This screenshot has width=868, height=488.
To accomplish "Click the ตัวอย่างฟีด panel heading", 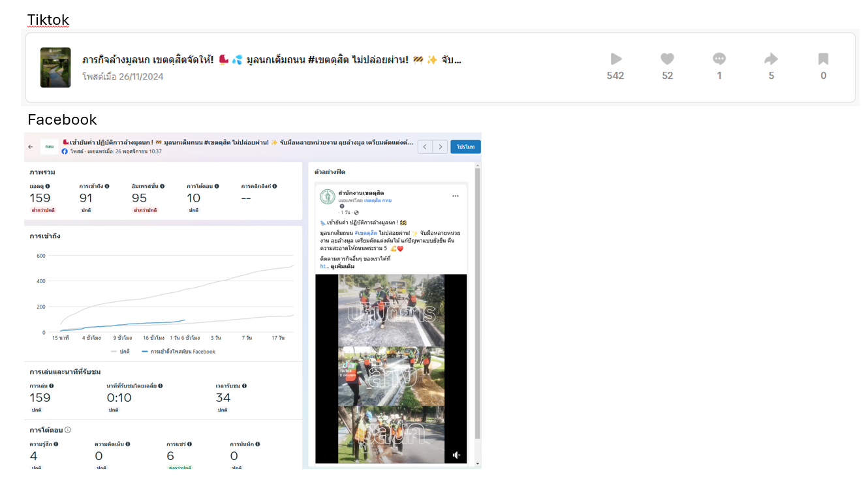I will [330, 172].
